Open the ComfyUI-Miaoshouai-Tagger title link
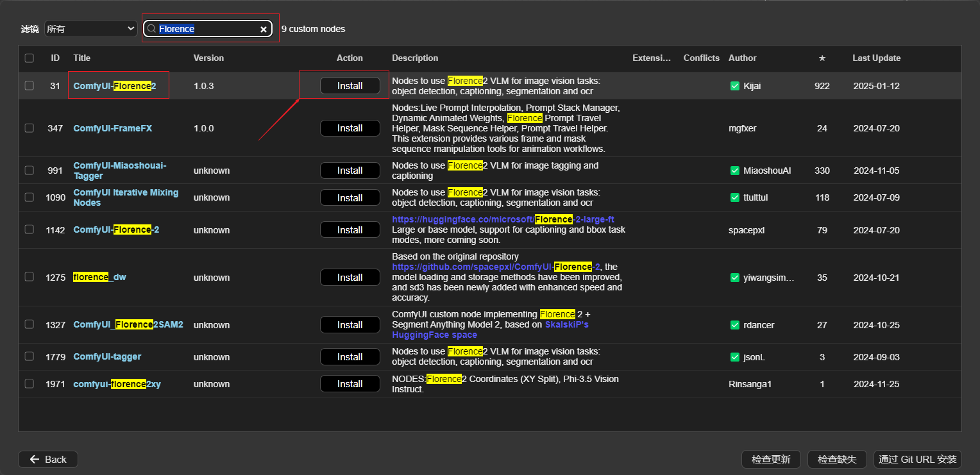 [120, 171]
